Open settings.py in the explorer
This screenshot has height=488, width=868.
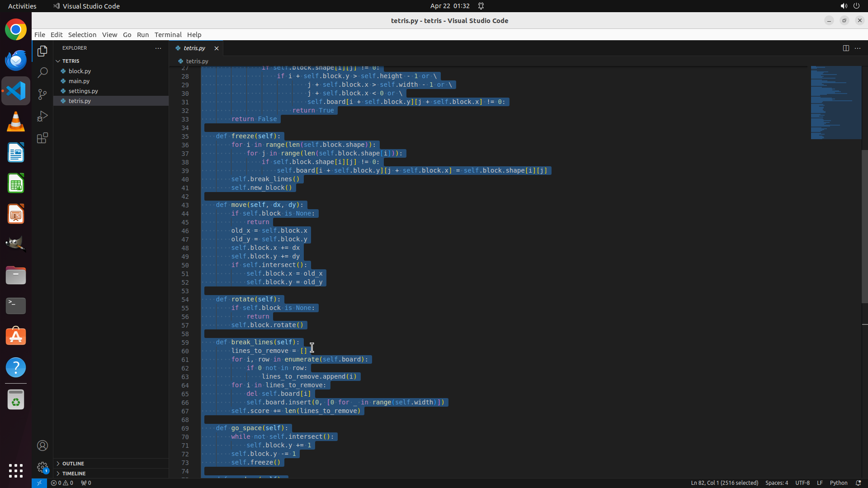tap(83, 91)
